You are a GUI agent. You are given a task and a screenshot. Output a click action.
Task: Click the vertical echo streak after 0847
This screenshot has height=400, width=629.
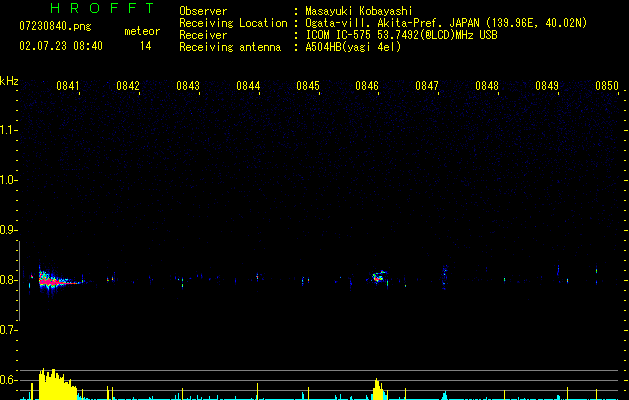pos(444,276)
